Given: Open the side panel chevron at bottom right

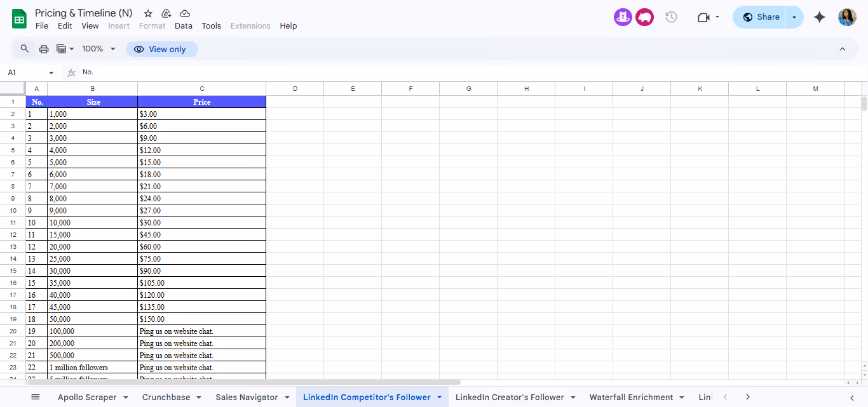Looking at the screenshot, I should (852, 397).
